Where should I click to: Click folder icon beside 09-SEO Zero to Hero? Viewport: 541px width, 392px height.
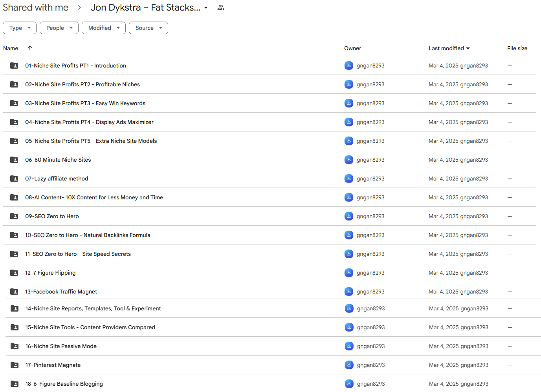click(x=14, y=216)
